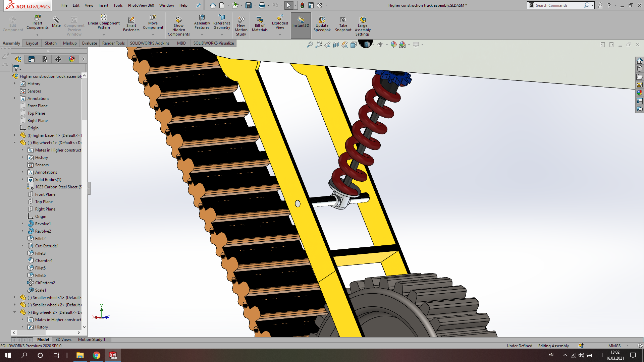This screenshot has height=362, width=644.
Task: Click the Rebuild traffic light icon
Action: [x=302, y=5]
